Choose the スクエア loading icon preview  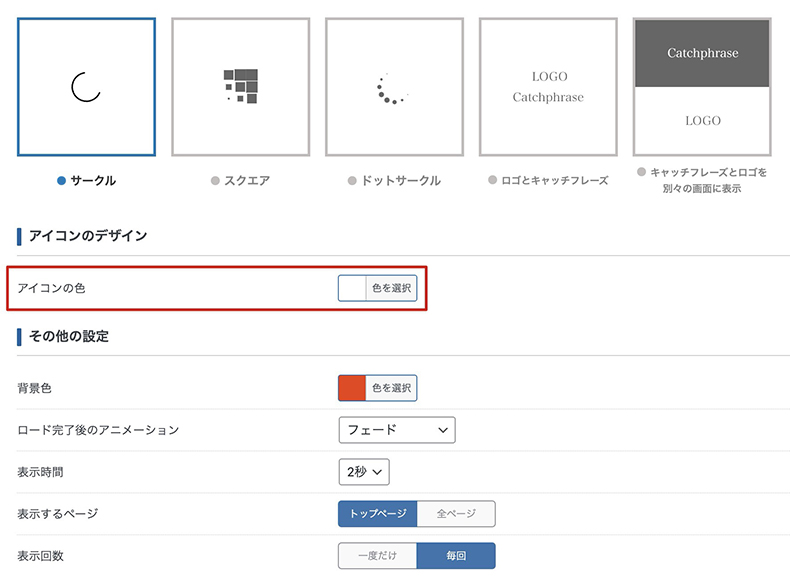pos(240,87)
